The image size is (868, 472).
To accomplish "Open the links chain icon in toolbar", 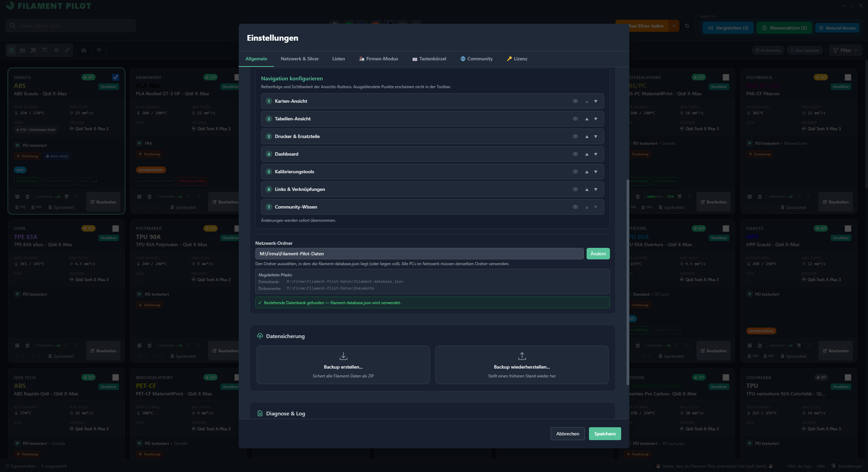I will pyautogui.click(x=67, y=50).
